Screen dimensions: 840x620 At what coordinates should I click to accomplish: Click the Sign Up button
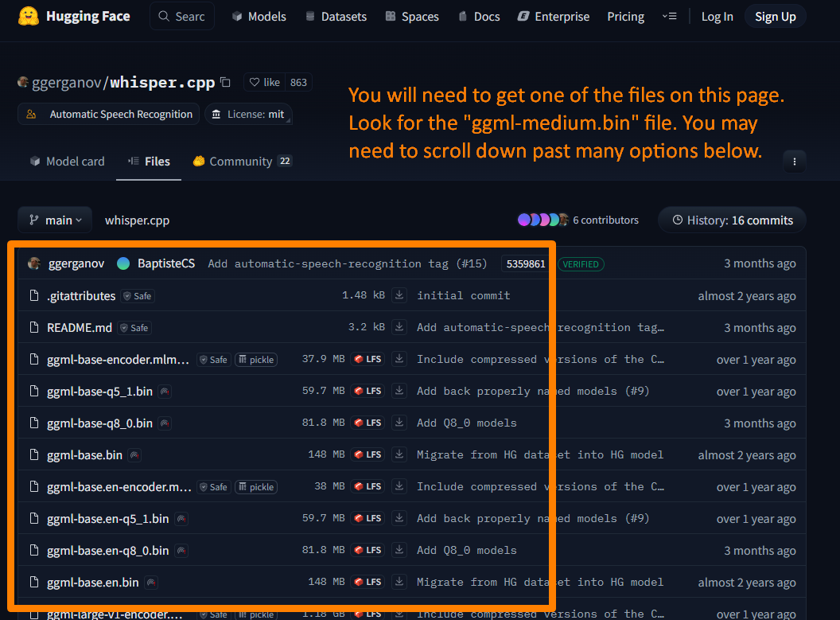click(x=775, y=16)
